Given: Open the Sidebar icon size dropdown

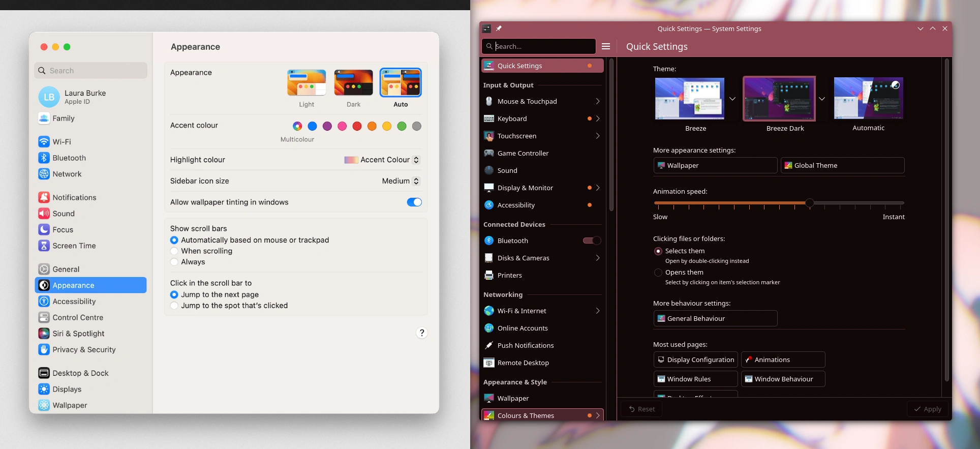Looking at the screenshot, I should pyautogui.click(x=401, y=181).
